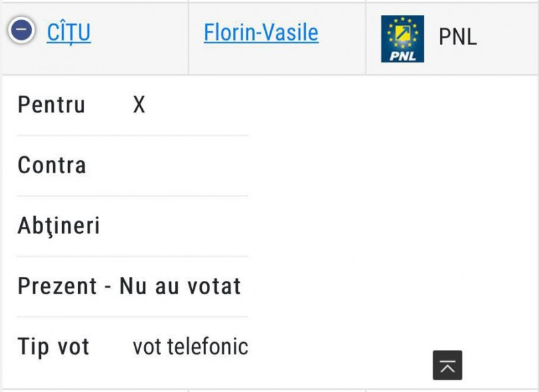Click the white PNL lettering in logo
Image resolution: width=539 pixels, height=392 pixels.
pyautogui.click(x=402, y=56)
